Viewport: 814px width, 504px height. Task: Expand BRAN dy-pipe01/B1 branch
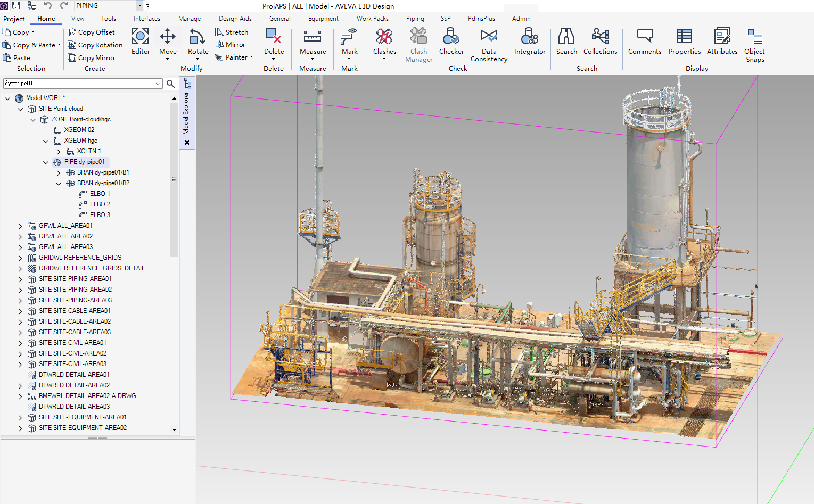pyautogui.click(x=59, y=172)
